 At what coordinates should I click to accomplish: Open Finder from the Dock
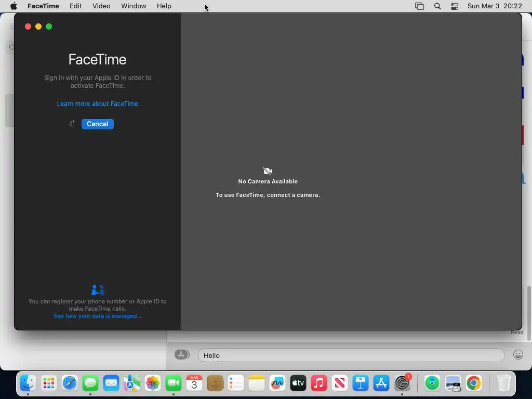coord(28,383)
